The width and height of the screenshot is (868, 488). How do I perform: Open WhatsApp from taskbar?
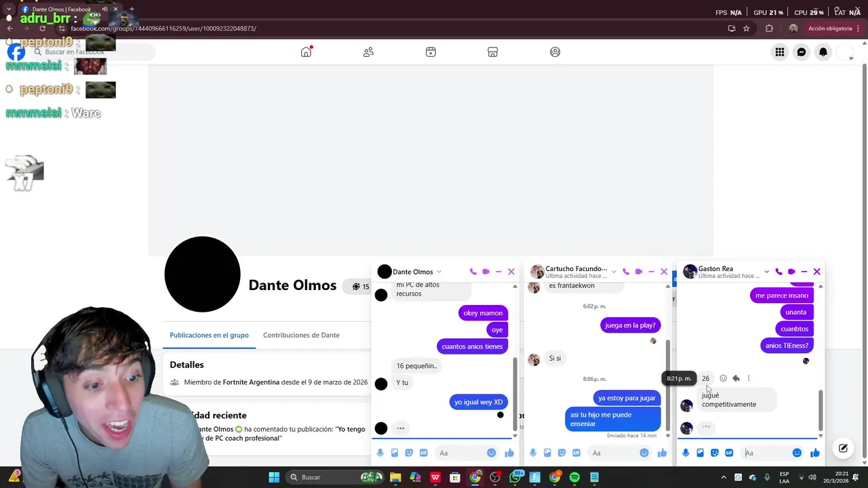(x=515, y=477)
